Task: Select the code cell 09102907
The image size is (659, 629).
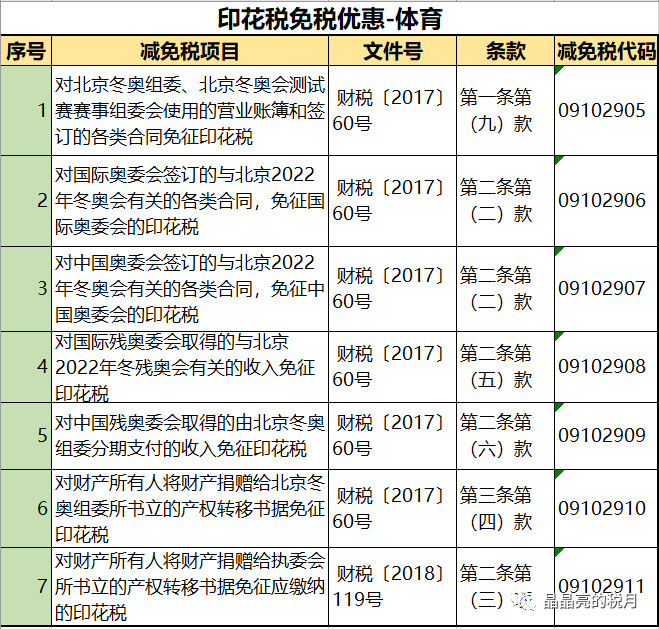Action: (x=602, y=288)
